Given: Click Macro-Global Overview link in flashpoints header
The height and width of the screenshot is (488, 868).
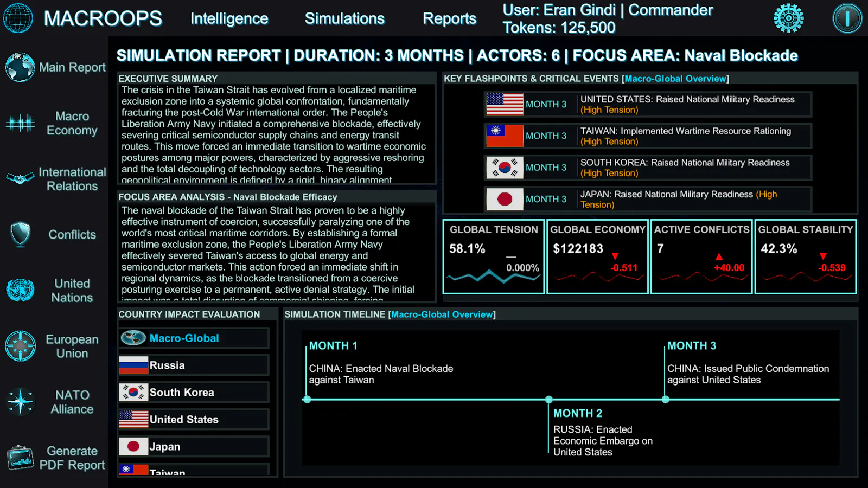Looking at the screenshot, I should [675, 79].
